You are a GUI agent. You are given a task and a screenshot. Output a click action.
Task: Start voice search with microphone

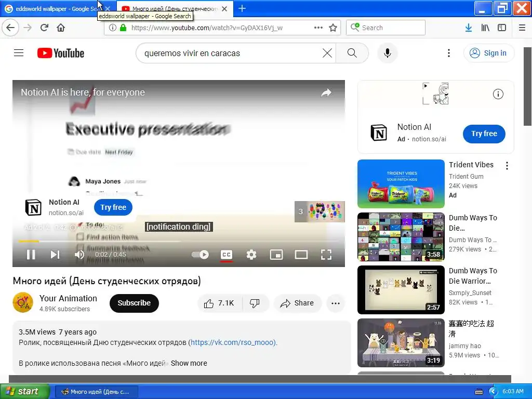pos(387,54)
